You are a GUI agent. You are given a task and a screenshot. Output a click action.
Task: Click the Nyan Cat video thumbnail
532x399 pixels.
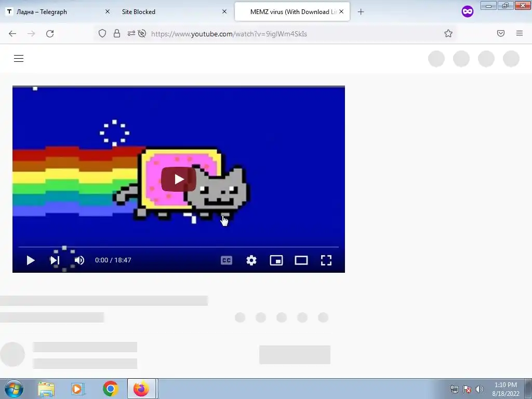coord(179,179)
